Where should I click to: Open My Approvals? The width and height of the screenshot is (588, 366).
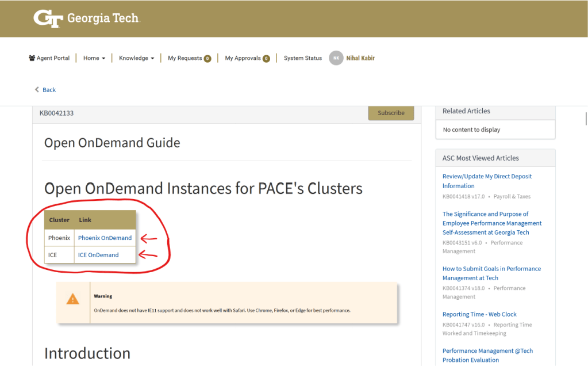[x=243, y=58]
